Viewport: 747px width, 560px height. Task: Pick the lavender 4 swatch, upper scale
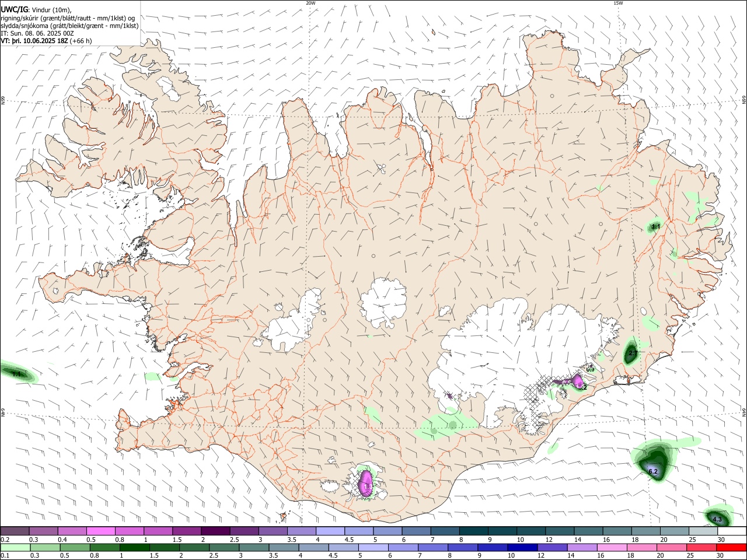pos(330,531)
